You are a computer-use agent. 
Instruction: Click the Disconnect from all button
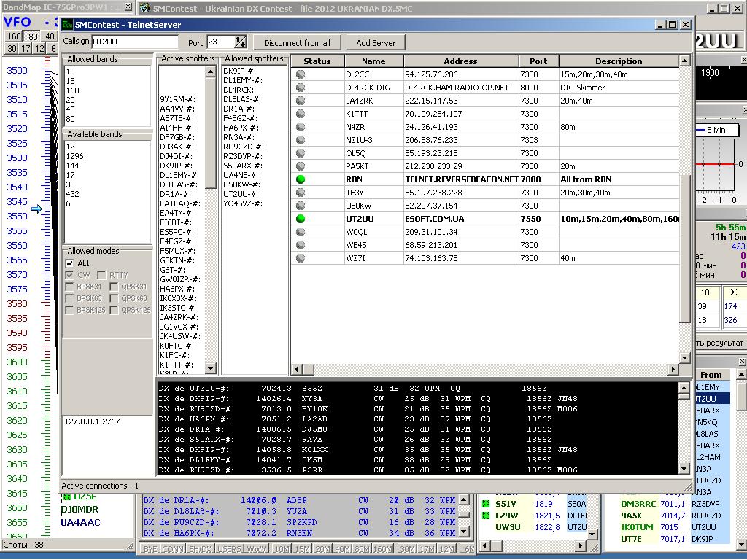(x=297, y=43)
